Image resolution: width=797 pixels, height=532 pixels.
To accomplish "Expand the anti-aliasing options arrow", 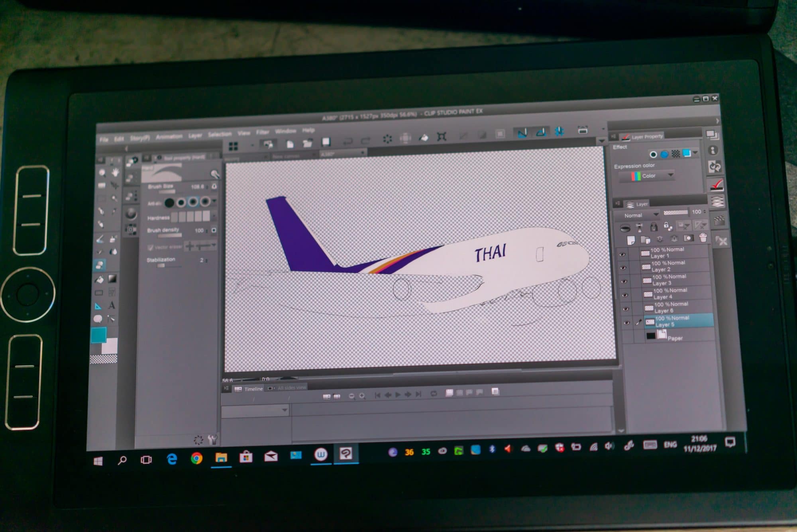I will click(214, 201).
